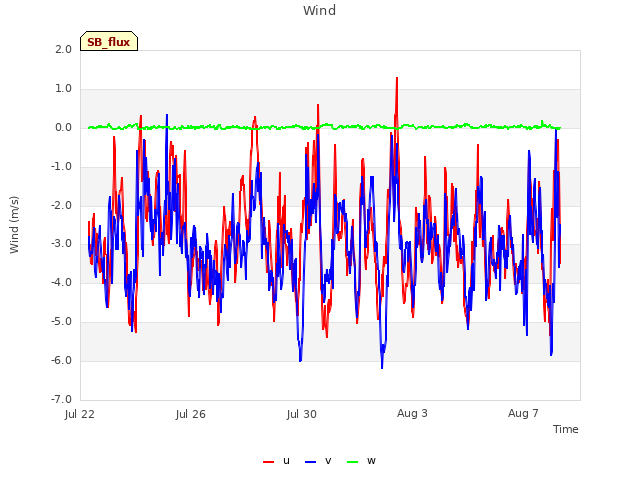Click the chart title 'Wind'
The height and width of the screenshot is (480, 640).
coord(320,10)
